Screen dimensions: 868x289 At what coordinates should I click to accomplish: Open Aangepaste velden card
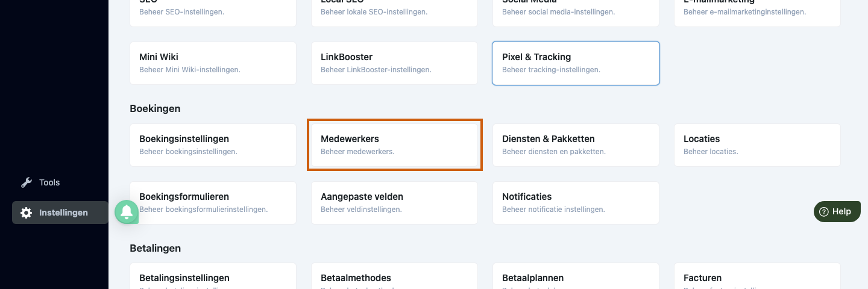pos(394,203)
